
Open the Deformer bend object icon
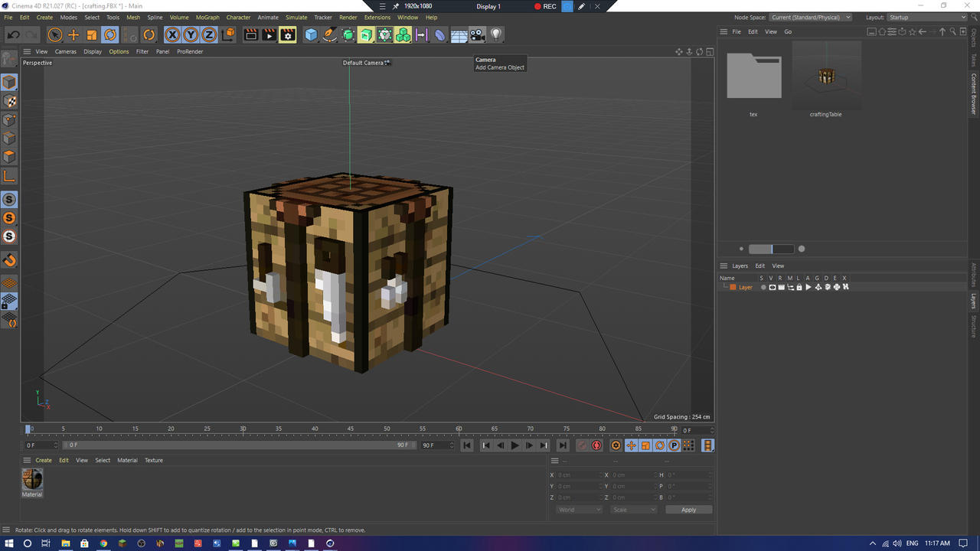point(440,34)
